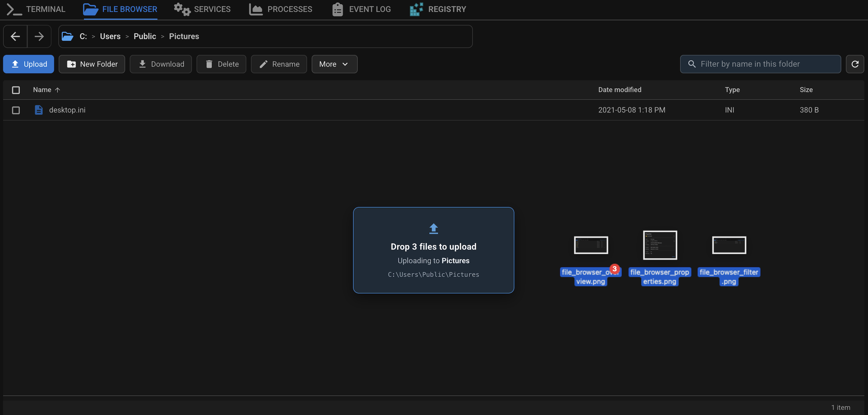Click the Services gears icon

point(182,9)
